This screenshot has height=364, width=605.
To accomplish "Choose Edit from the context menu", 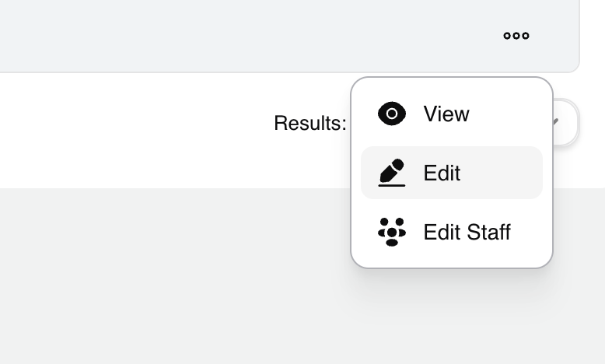I will click(451, 173).
